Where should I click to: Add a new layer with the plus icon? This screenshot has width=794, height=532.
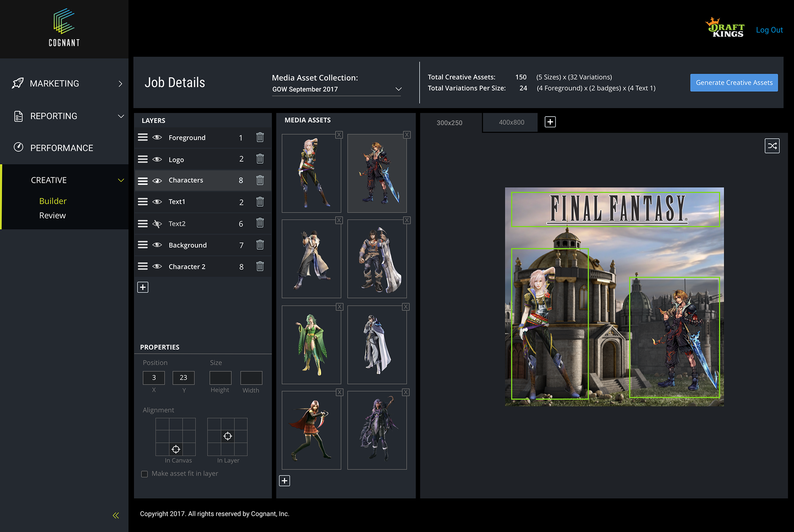pyautogui.click(x=143, y=287)
